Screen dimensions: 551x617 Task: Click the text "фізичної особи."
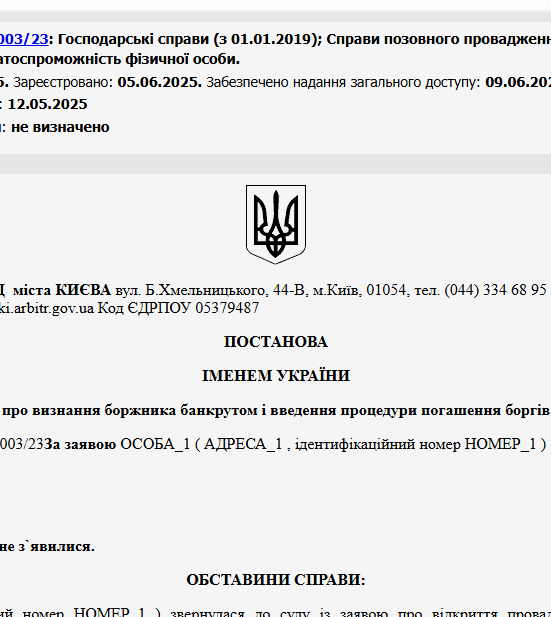(x=183, y=59)
